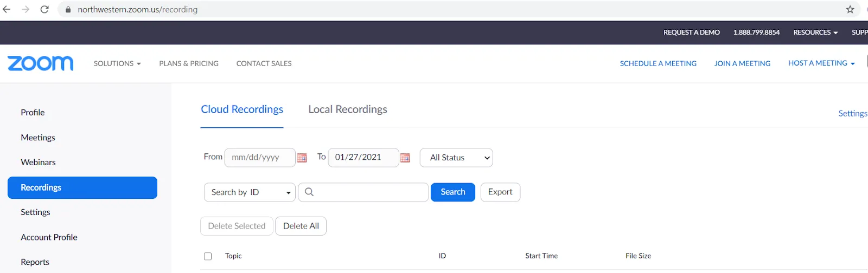Switch to the Cloud Recordings tab

(x=242, y=109)
